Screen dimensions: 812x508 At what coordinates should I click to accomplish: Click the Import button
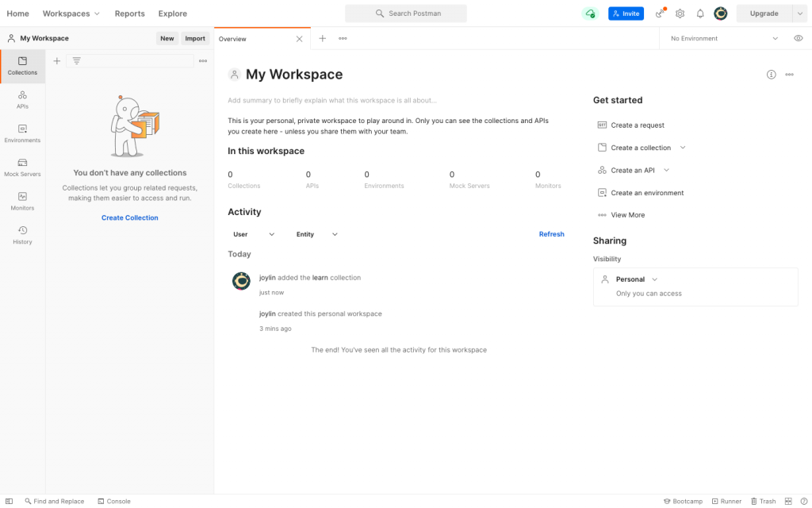point(195,38)
